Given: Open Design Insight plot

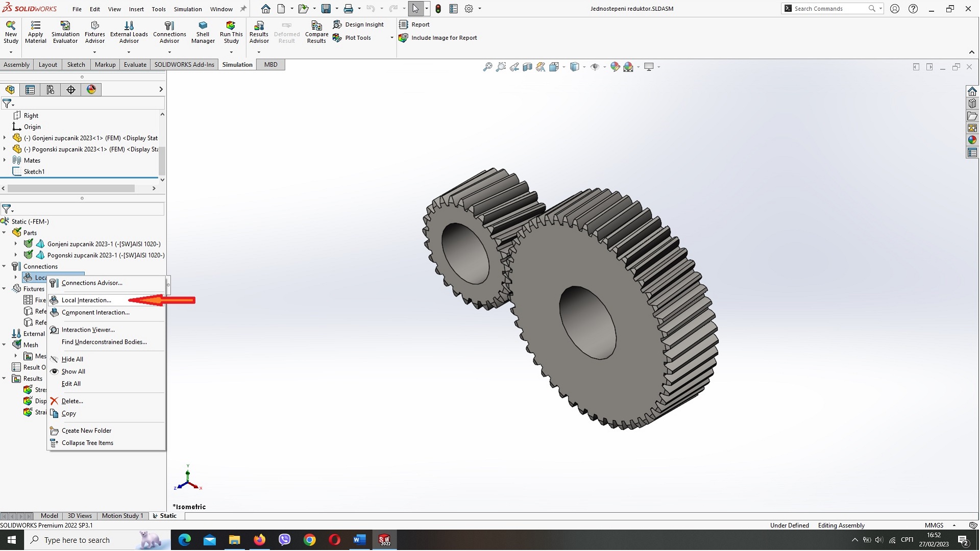Looking at the screenshot, I should coord(358,24).
